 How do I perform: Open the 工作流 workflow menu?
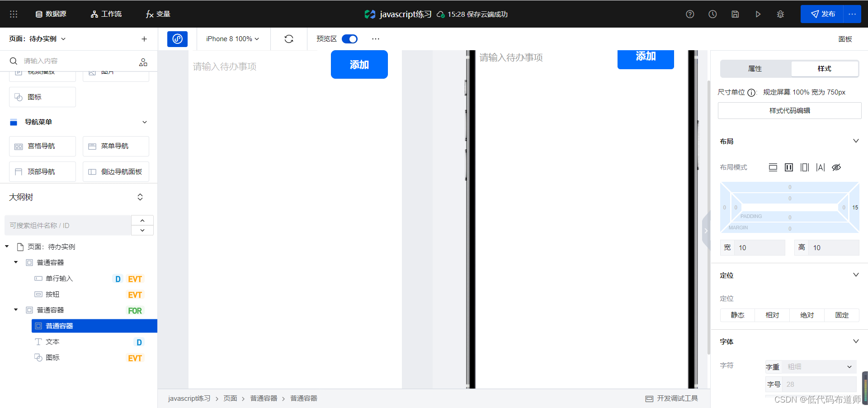tap(106, 14)
